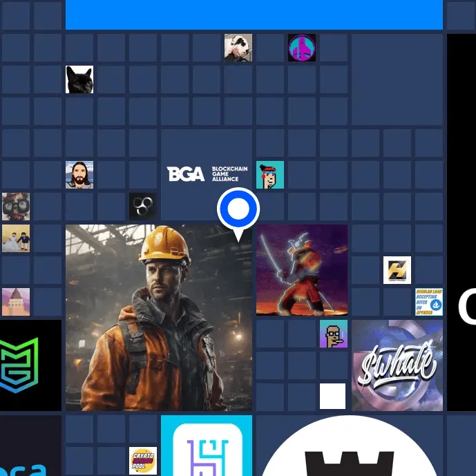Screen dimensions: 476x476
Task: Open the $whale estate tile
Action: pos(397,365)
